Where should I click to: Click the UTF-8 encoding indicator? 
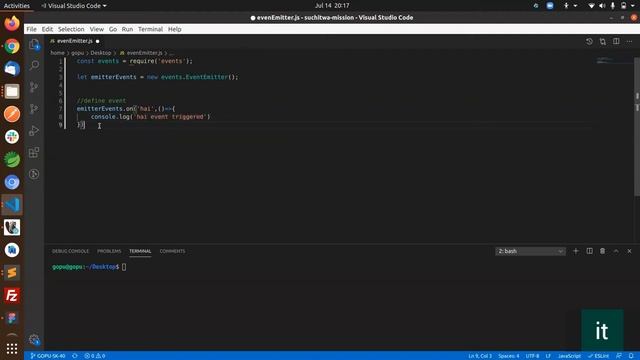(x=532, y=356)
